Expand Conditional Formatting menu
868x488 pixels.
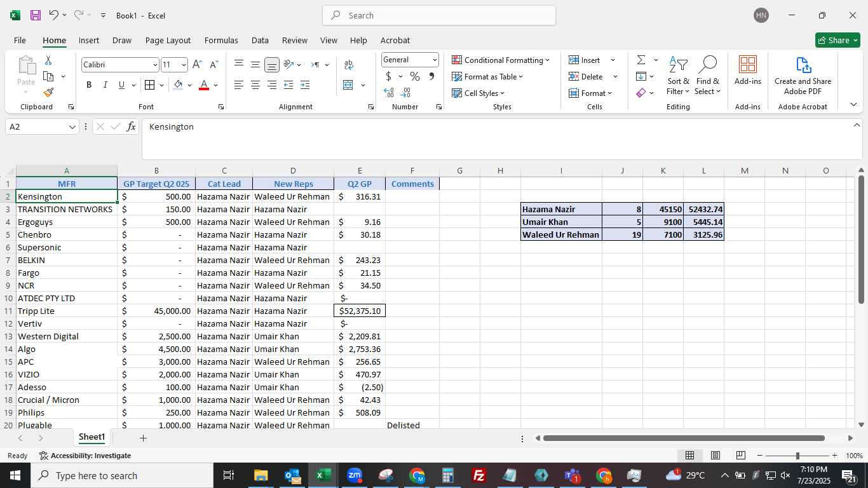coord(501,60)
